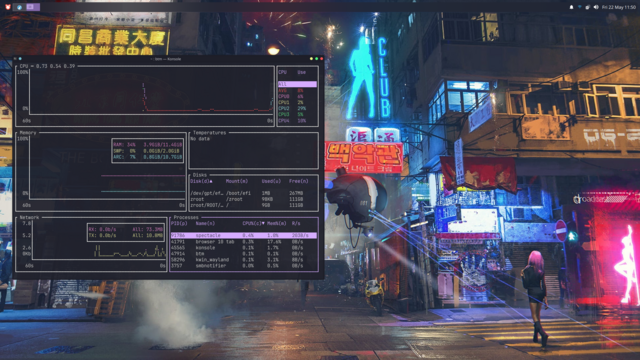The height and width of the screenshot is (360, 640).
Task: Sort disks by the Disk(d) column header
Action: click(x=201, y=181)
